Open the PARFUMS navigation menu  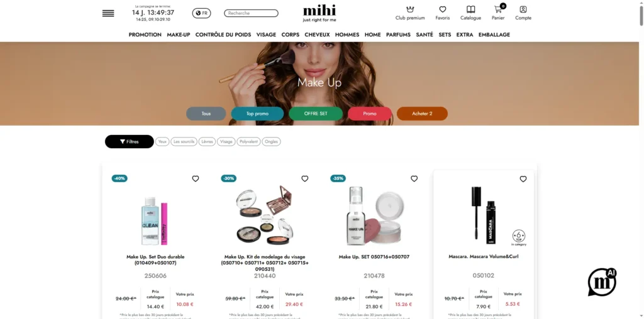point(398,35)
